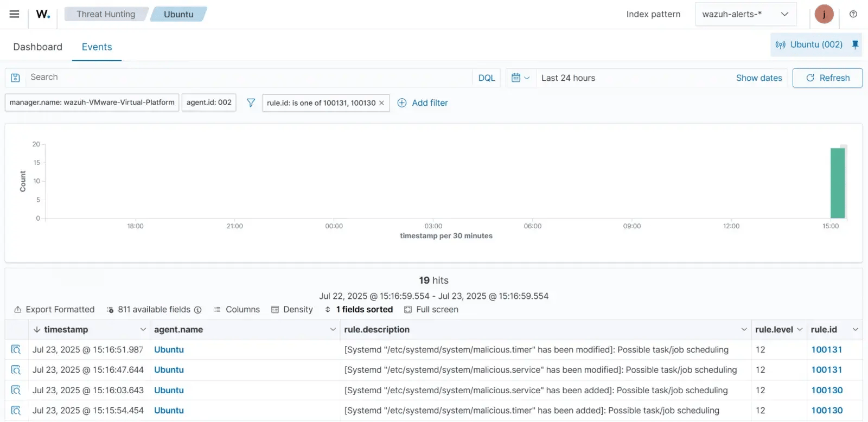Open rule 100130 link for 15:15:54.454 event

coord(827,410)
